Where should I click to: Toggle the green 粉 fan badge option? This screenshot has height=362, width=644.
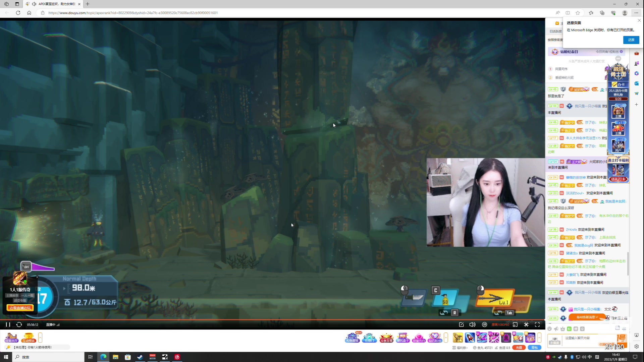pos(569,329)
